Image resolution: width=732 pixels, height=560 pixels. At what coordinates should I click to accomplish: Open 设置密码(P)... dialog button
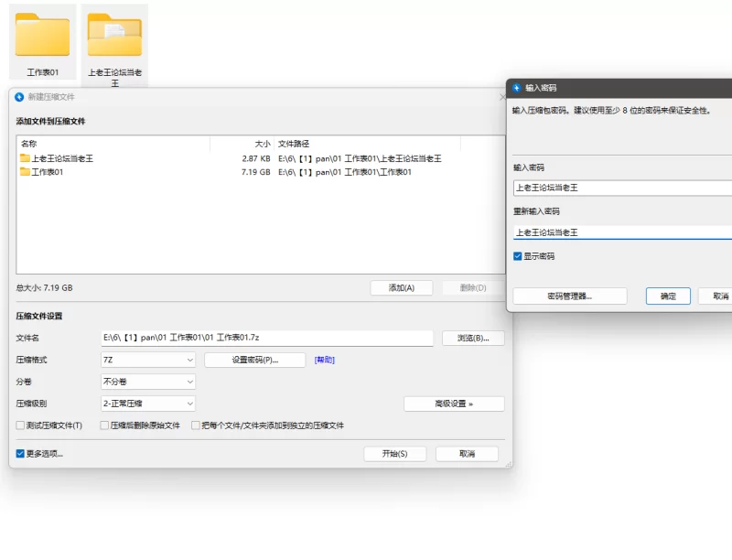(x=255, y=360)
